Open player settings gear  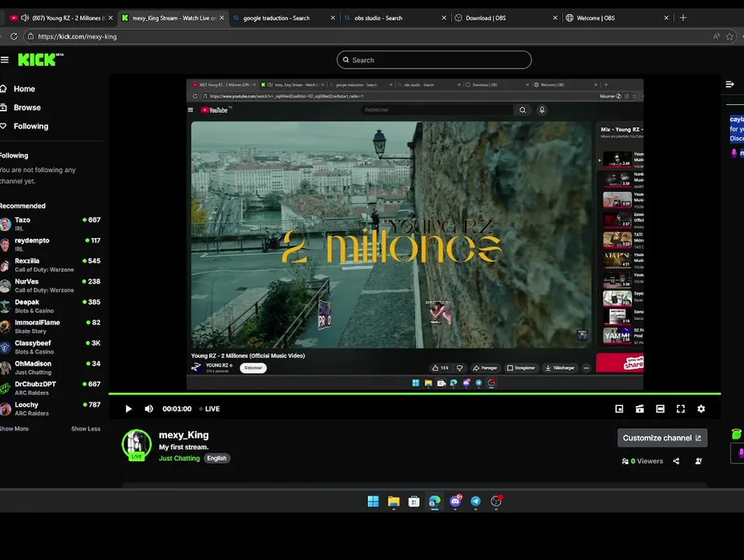[700, 408]
